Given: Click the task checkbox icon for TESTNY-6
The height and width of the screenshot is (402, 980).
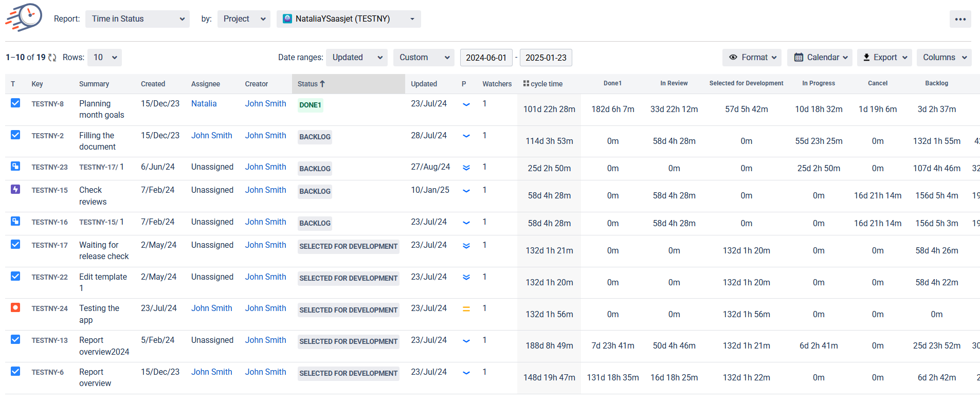Looking at the screenshot, I should coord(15,371).
